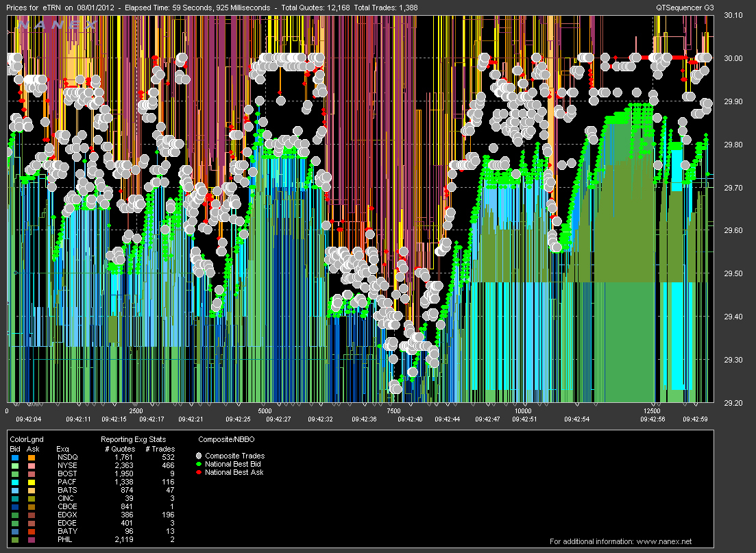Pick the PHIL purple ask swatch
The image size is (756, 553).
32,539
